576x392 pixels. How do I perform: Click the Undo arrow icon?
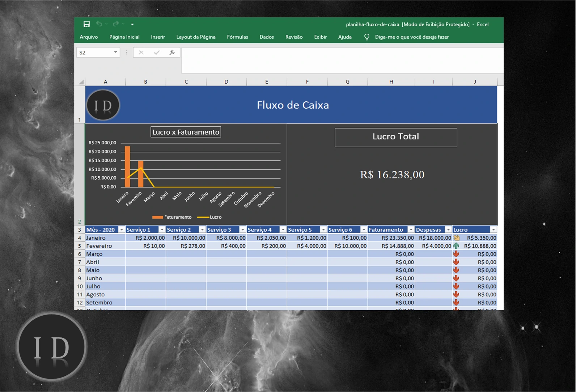pyautogui.click(x=99, y=24)
